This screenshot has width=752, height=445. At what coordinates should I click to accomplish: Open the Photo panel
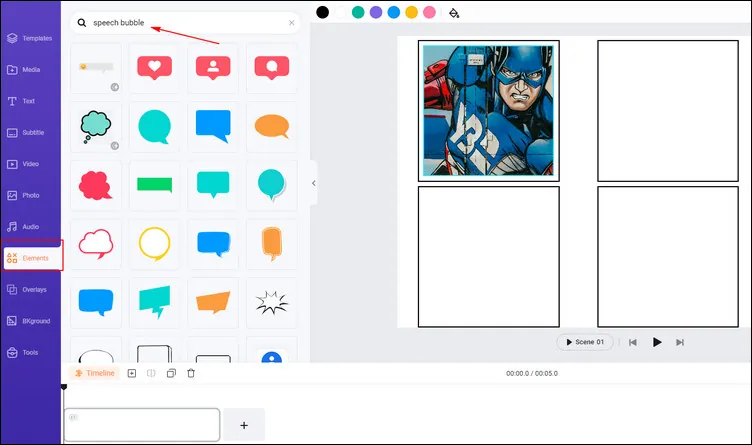click(23, 195)
